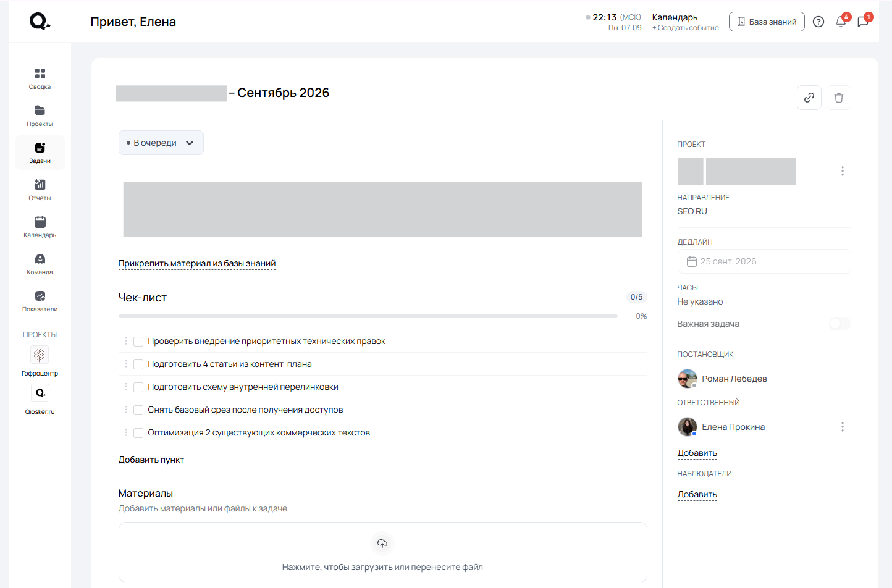Open the Сводка dashboard icon
The height and width of the screenshot is (588, 892).
40,78
